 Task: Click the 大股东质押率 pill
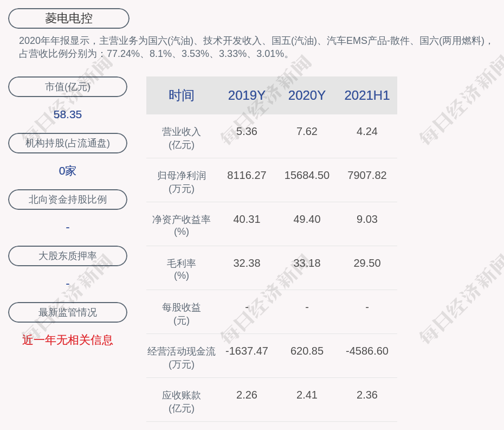coord(68,256)
